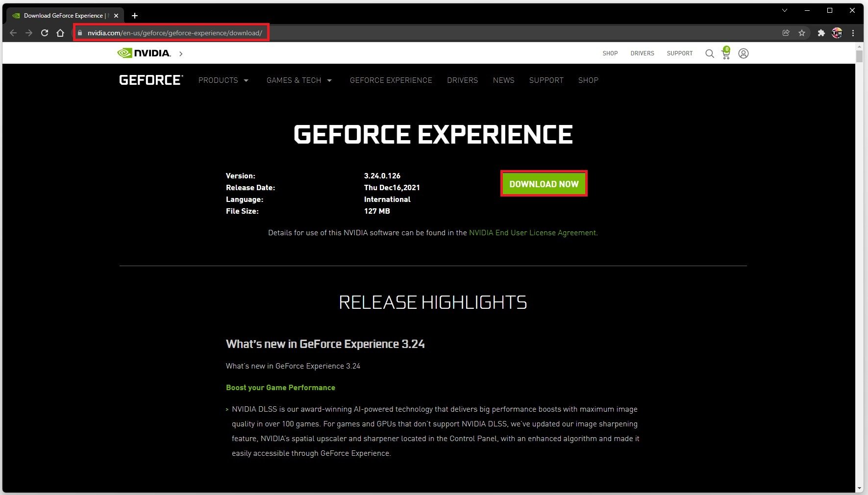This screenshot has width=868, height=495.
Task: Reload the page with the refresh icon
Action: (45, 33)
